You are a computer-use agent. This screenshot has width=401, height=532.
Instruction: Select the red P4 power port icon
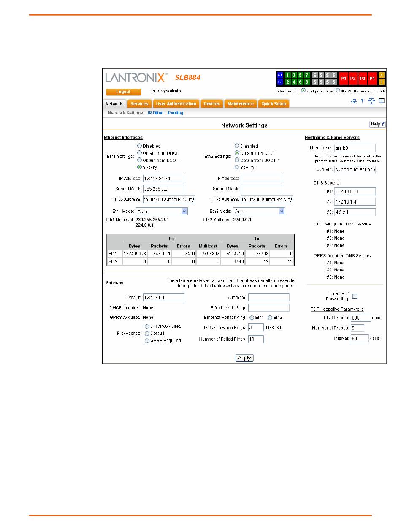click(372, 79)
